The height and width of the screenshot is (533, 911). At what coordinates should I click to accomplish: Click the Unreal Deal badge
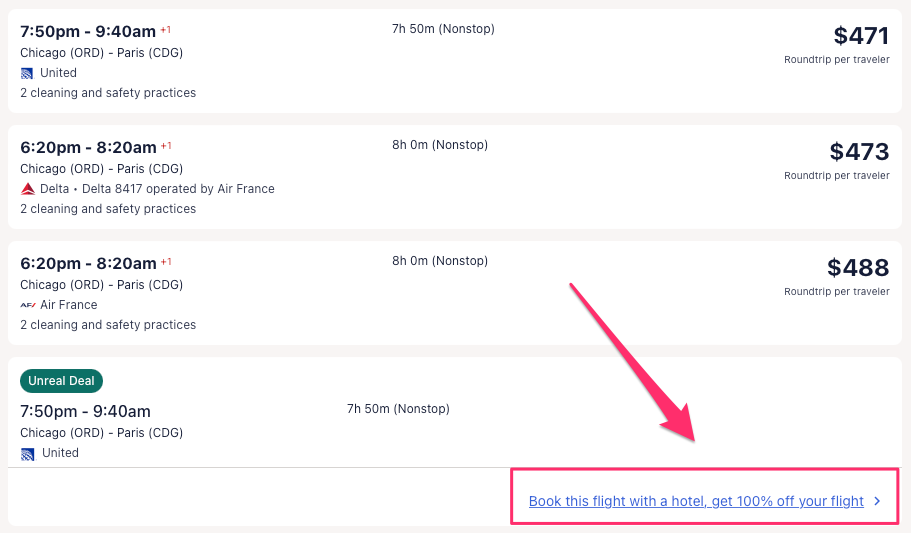point(61,381)
